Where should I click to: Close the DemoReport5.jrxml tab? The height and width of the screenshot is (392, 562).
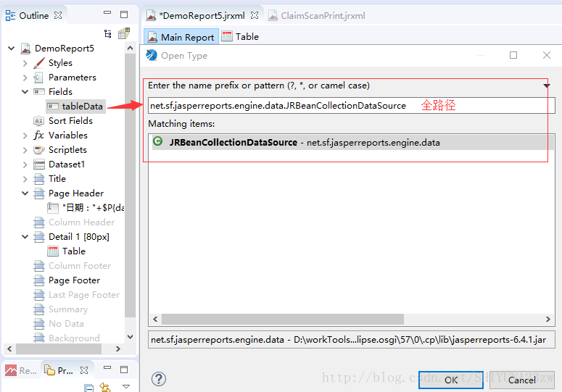[255, 15]
